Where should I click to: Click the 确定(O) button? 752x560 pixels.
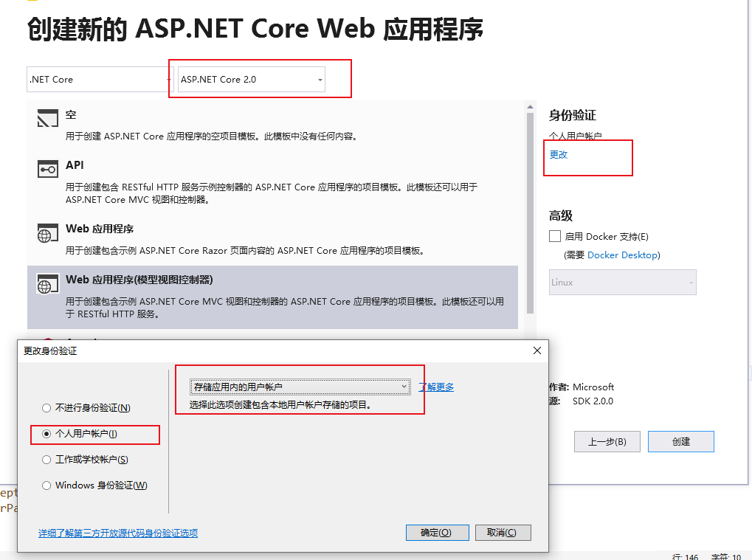[x=437, y=533]
